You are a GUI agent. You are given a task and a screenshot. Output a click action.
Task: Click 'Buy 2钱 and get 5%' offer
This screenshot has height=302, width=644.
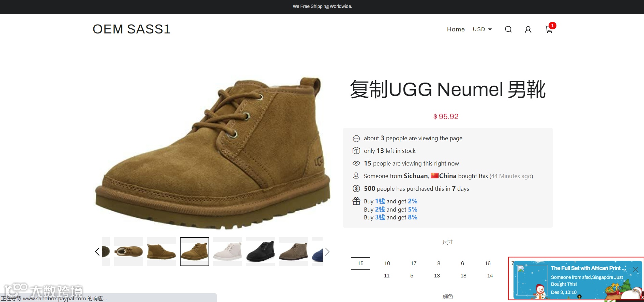click(390, 210)
